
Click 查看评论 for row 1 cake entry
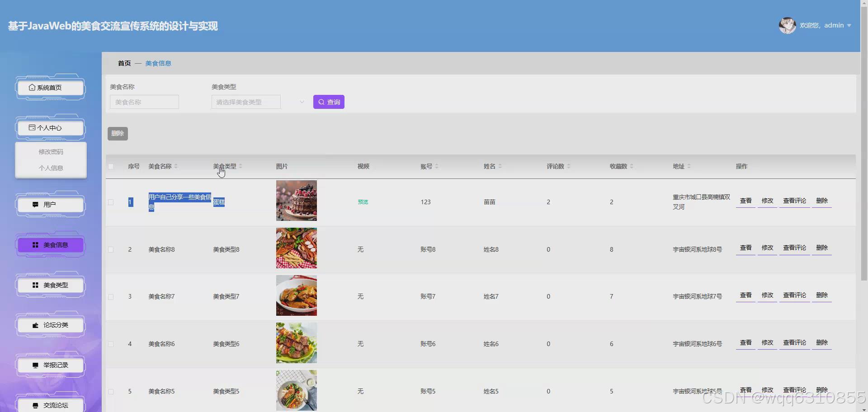794,201
